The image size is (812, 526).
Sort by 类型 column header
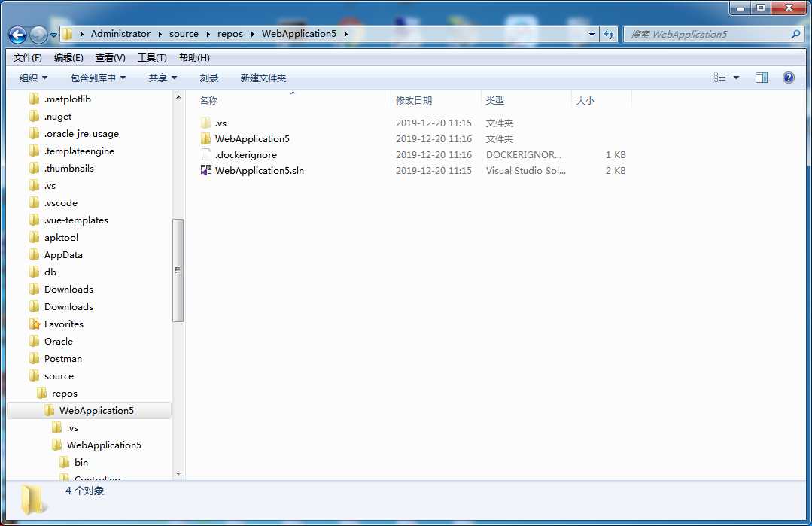[525, 100]
